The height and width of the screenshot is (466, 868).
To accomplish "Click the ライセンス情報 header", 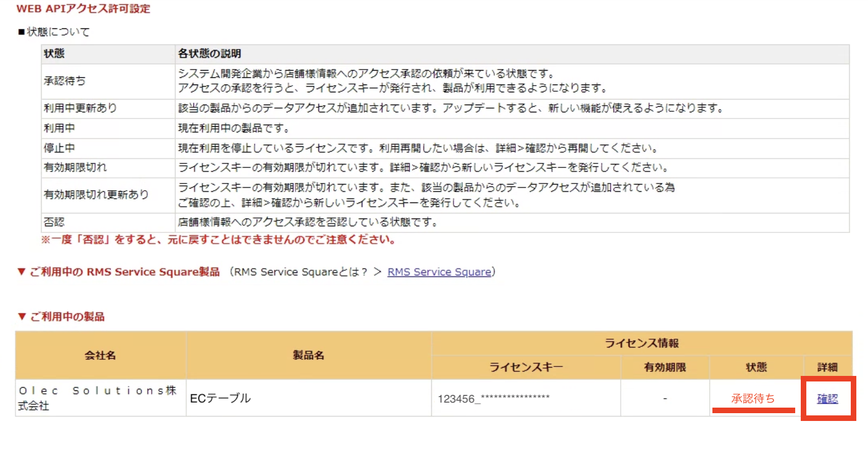I will [x=642, y=343].
